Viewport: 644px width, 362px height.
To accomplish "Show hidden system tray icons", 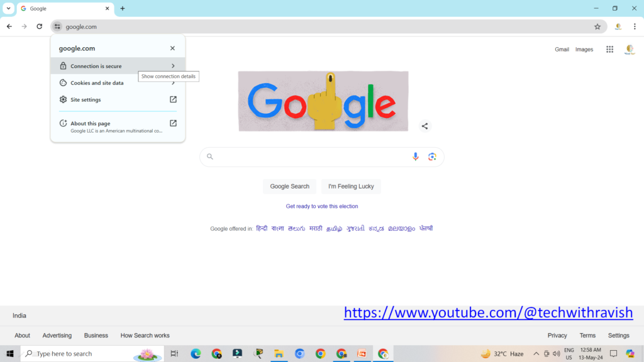I will [536, 354].
